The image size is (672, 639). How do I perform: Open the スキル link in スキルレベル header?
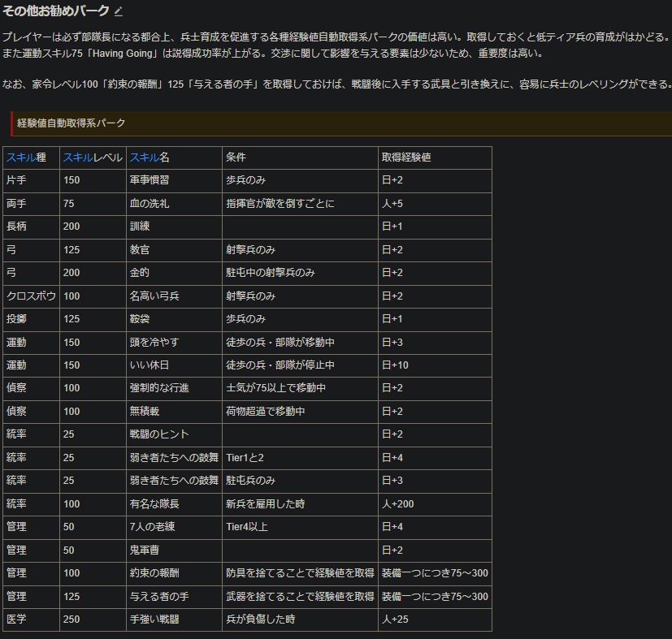[77, 158]
